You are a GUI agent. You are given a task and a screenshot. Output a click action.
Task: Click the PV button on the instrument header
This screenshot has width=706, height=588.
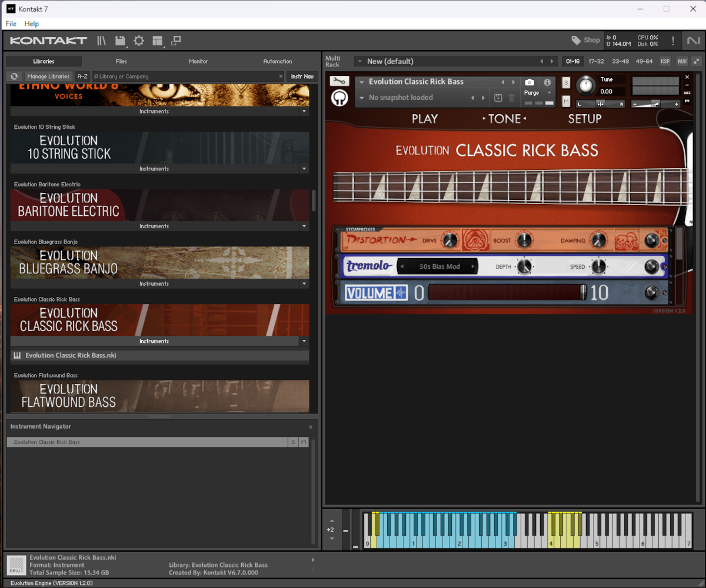tap(687, 101)
